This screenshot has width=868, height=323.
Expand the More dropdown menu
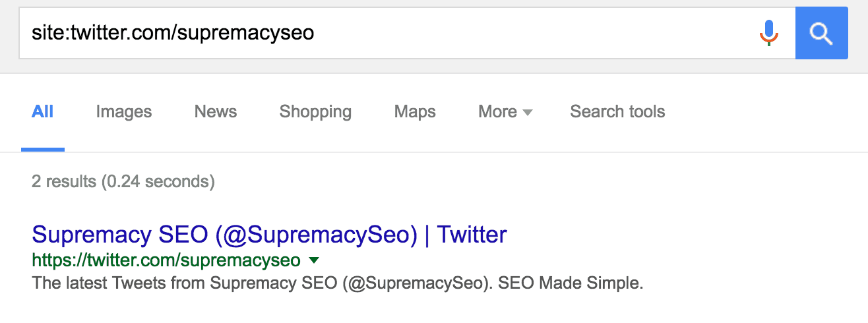(505, 112)
